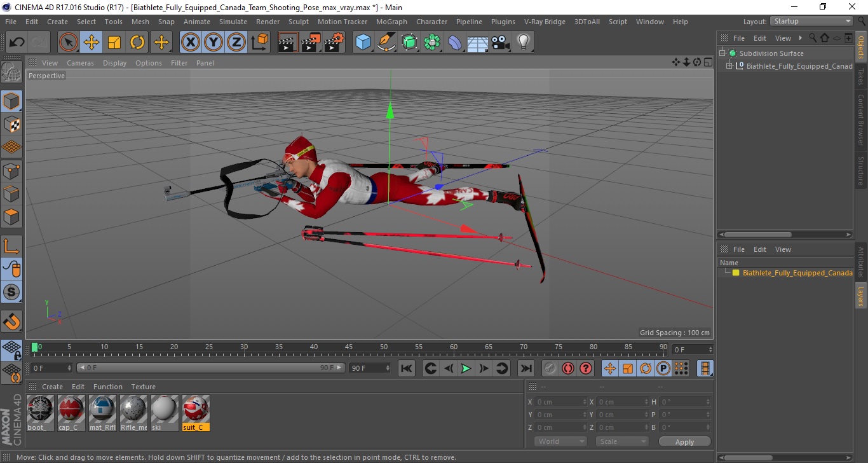
Task: Select the boot_ material thumbnail
Action: click(40, 409)
